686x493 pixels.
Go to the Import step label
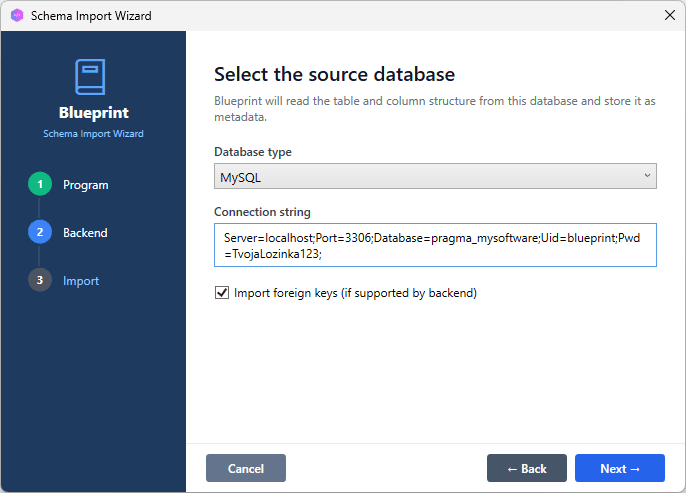click(x=81, y=281)
